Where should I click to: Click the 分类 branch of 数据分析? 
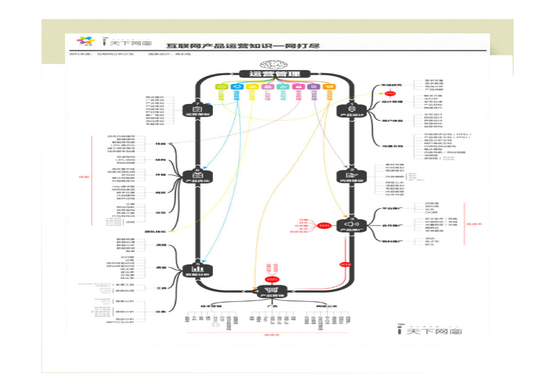coord(160,312)
